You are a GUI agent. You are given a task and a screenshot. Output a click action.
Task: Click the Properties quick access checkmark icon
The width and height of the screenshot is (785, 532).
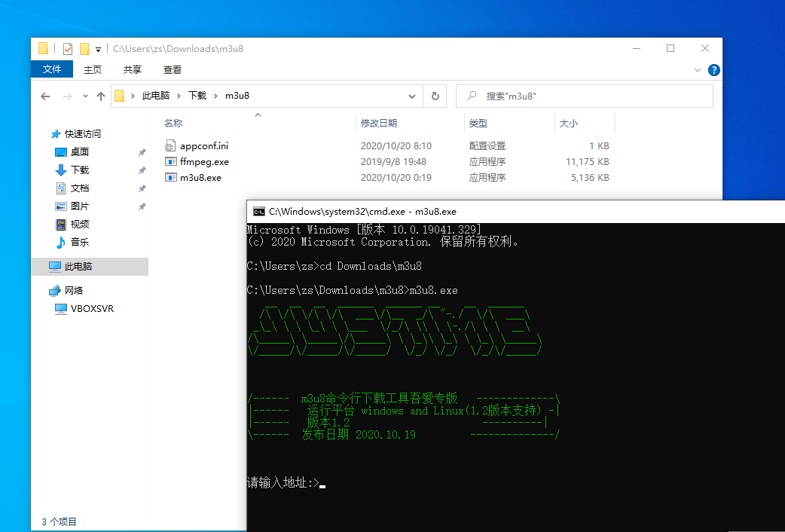[x=68, y=48]
